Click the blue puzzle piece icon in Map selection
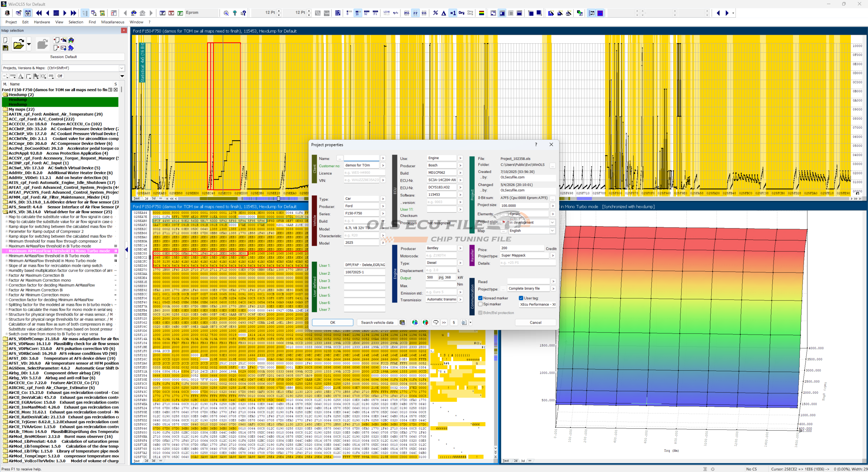This screenshot has height=472, width=868. (x=71, y=48)
